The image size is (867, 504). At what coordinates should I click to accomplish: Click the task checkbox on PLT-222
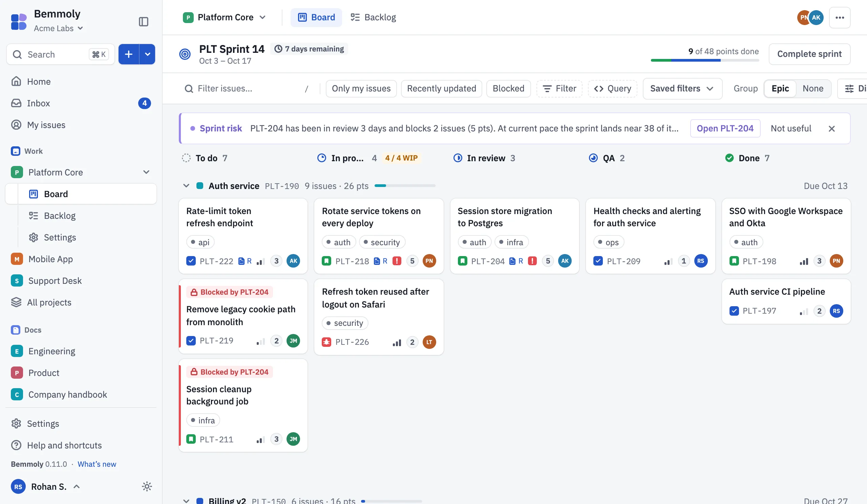pyautogui.click(x=191, y=261)
